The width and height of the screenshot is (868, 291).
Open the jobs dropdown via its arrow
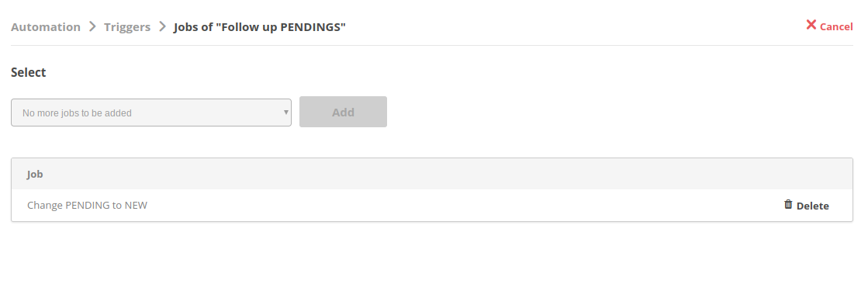pyautogui.click(x=285, y=113)
